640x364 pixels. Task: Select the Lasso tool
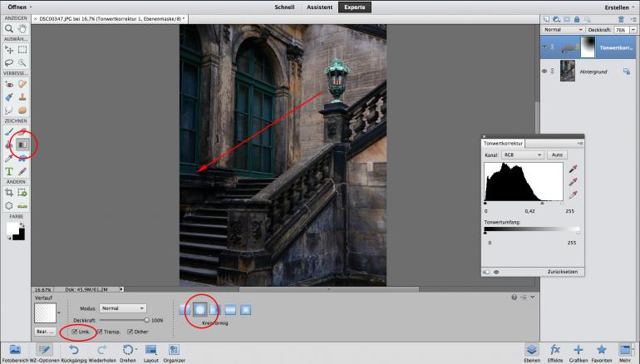click(9, 62)
